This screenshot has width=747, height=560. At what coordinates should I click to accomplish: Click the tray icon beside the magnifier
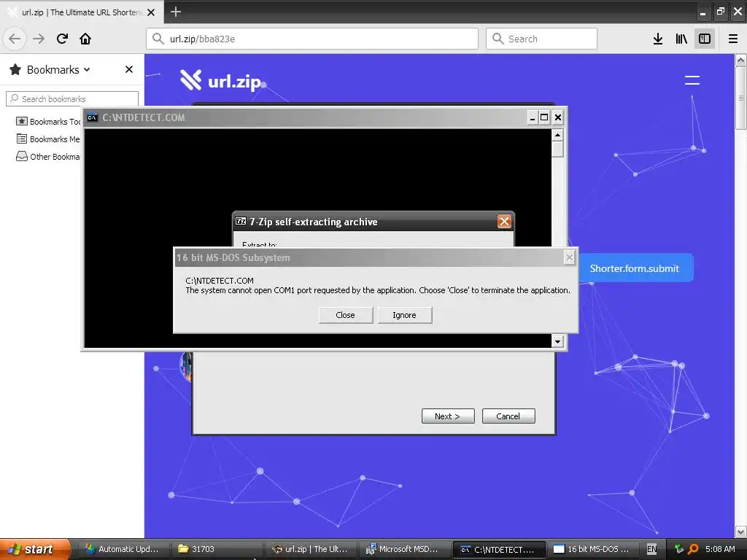click(x=679, y=549)
